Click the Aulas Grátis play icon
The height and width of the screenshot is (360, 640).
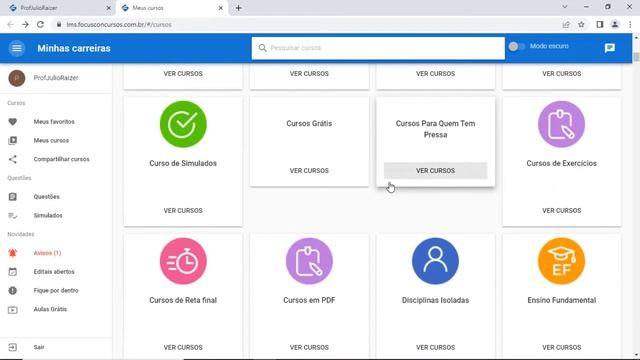click(13, 309)
